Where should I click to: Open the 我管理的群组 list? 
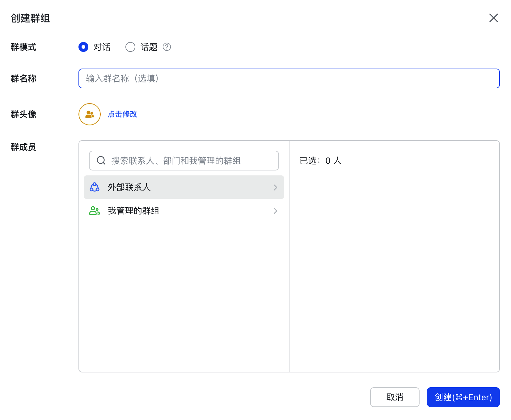133,211
